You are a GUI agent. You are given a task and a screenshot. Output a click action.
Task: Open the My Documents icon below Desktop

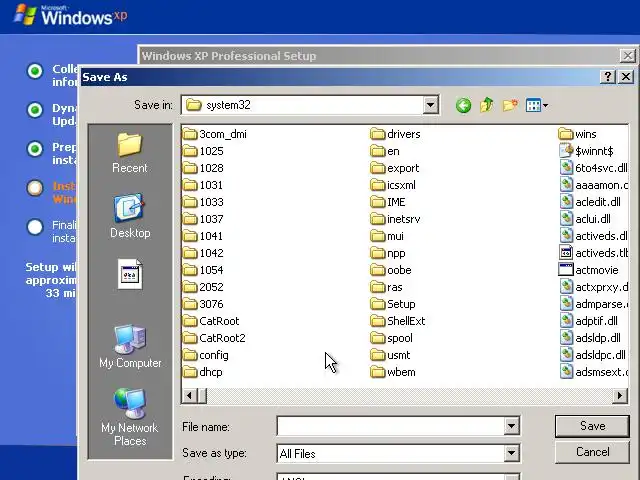coord(130,274)
